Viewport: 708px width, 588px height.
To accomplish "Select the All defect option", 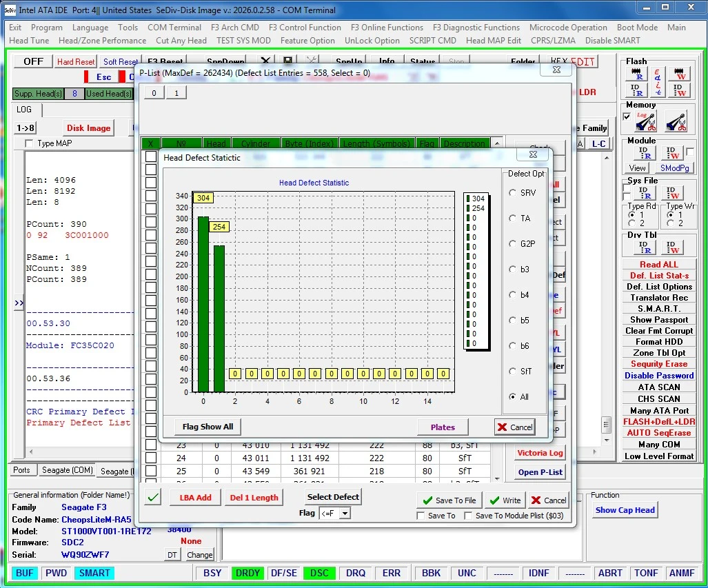I will point(512,396).
